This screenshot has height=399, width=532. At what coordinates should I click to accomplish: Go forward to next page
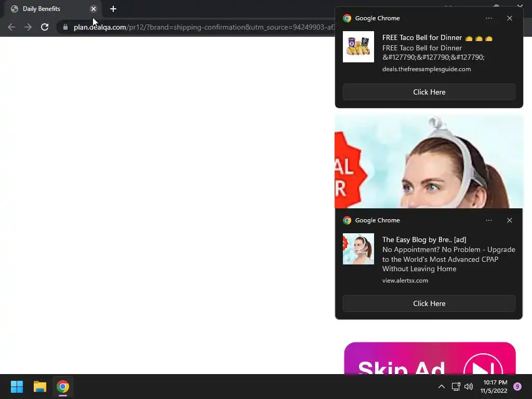[28, 27]
